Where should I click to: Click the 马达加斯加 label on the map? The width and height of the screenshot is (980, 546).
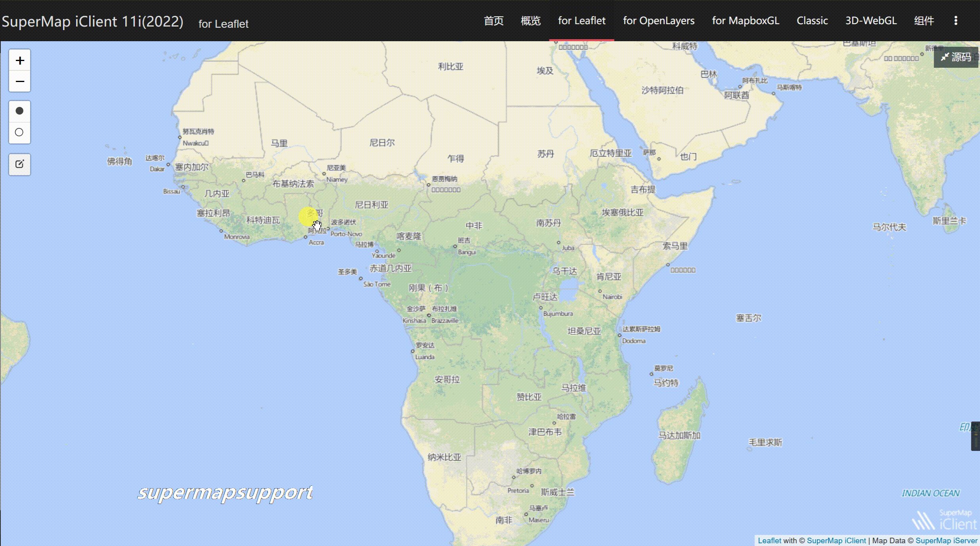[x=679, y=435]
